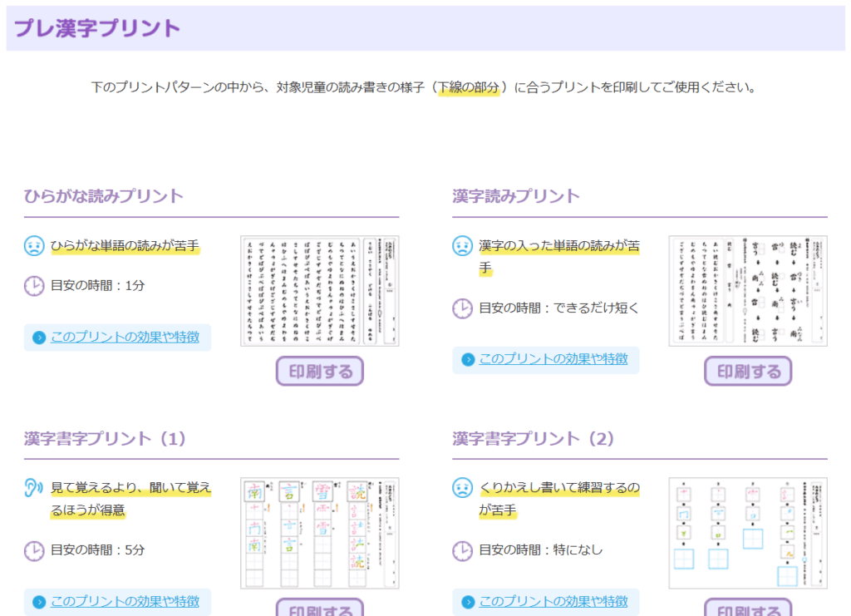Screen dimensions: 851x616
Task: Click sad face icon in ひらがな読みプリント section
Action: coord(34,246)
